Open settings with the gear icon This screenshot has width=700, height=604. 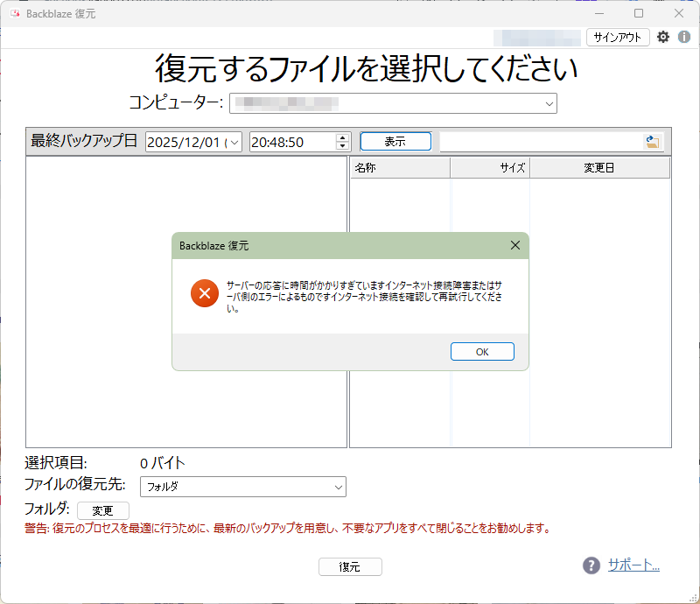(x=663, y=37)
